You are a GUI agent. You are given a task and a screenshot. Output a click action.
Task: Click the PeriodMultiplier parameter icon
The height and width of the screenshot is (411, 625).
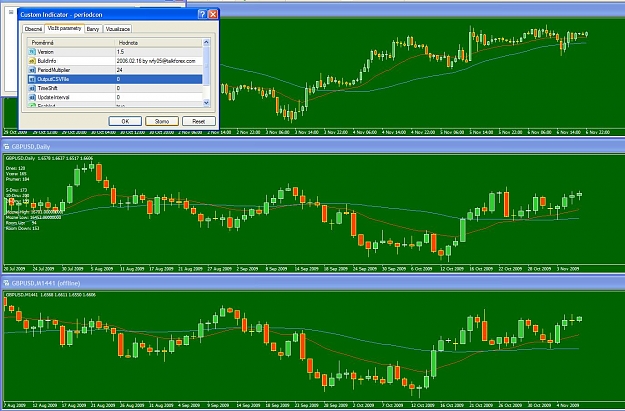(x=32, y=70)
